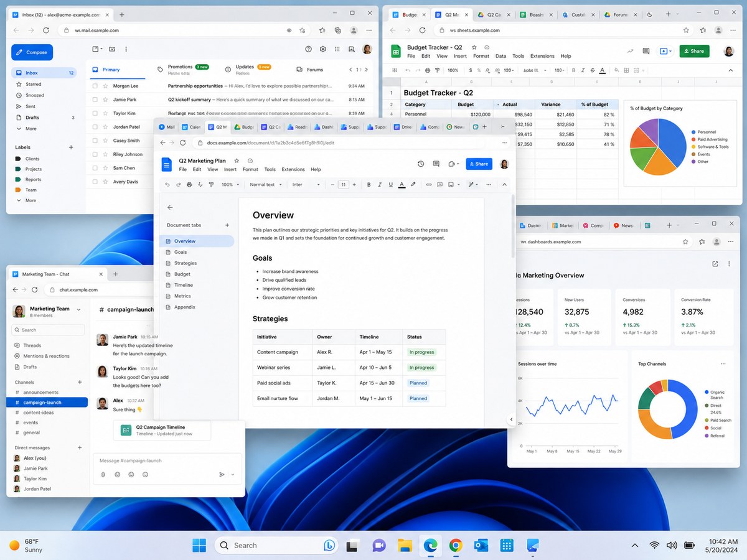Open the comments icon in Q2 Marketing Plan
This screenshot has width=747, height=560.
[436, 164]
